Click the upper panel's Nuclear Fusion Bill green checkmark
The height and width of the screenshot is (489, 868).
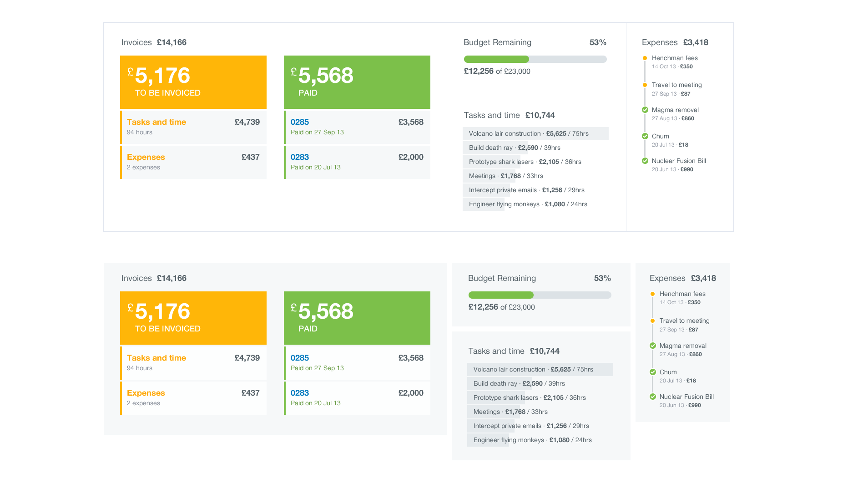click(x=645, y=161)
